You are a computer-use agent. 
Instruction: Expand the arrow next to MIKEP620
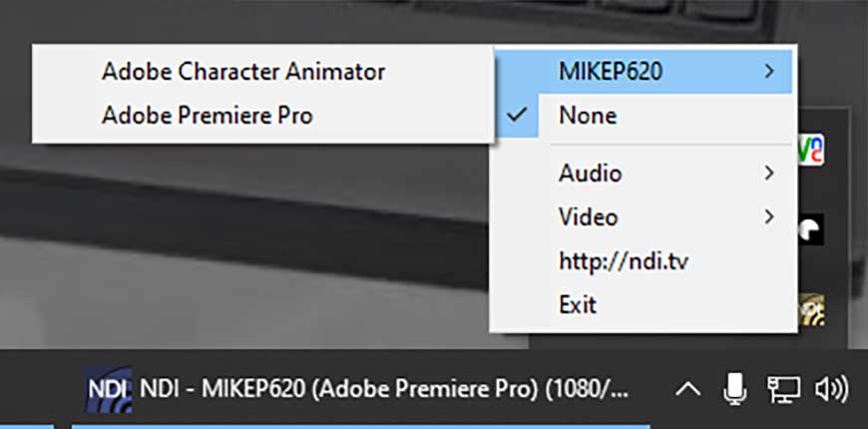[x=768, y=71]
